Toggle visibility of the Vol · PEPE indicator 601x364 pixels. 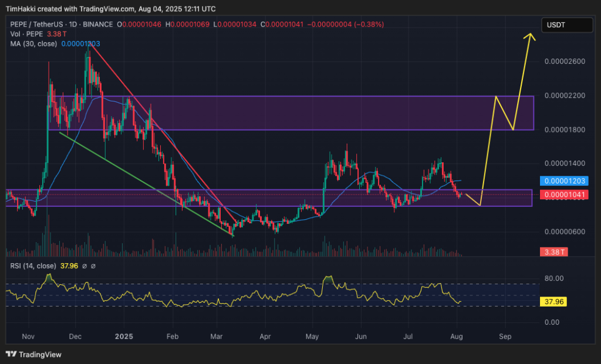[28, 34]
